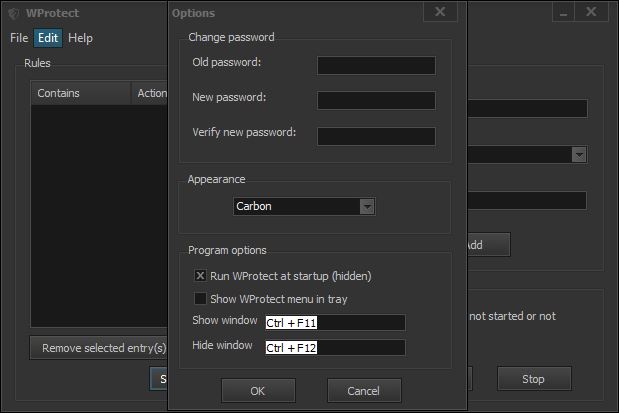Click the Appearance group label

(216, 179)
